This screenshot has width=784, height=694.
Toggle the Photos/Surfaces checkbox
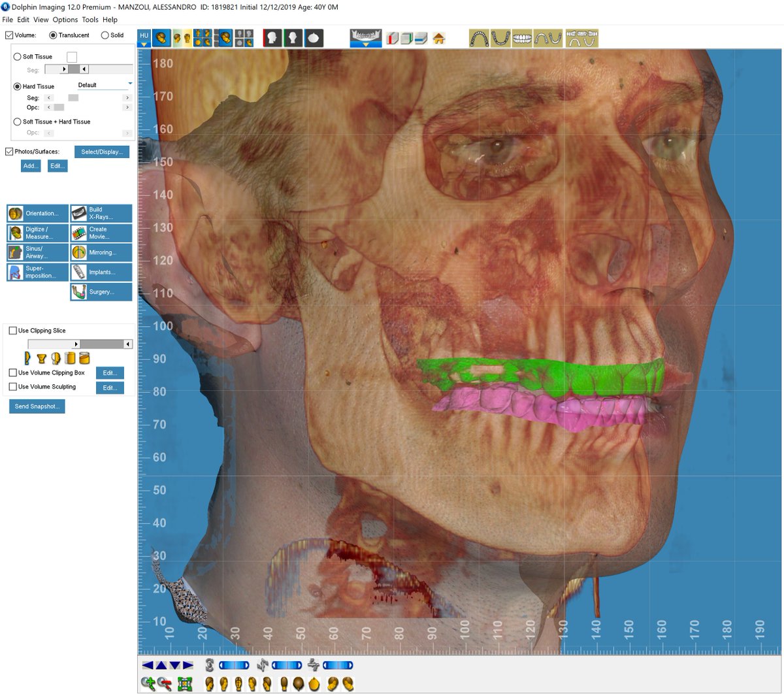[x=9, y=152]
